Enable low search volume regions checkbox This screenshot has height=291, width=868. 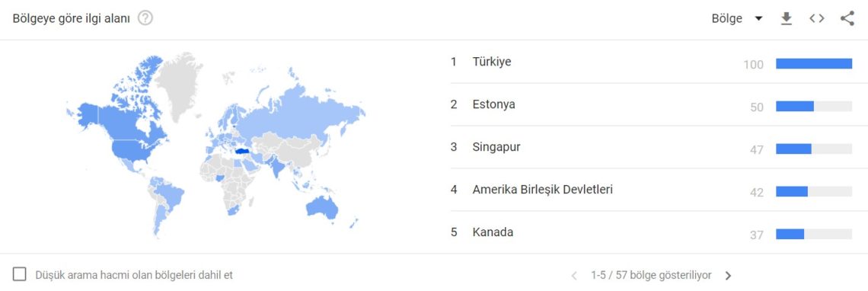click(x=19, y=273)
